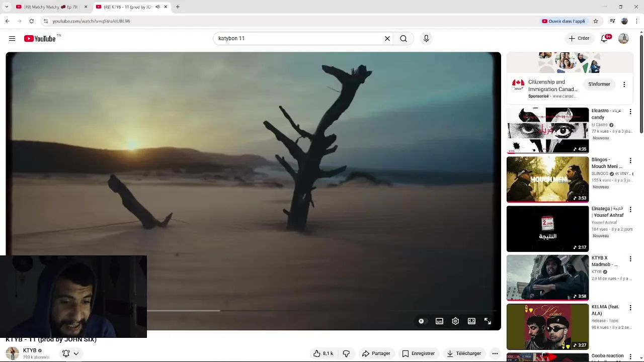Play the Elcastro candy thumbnail
The width and height of the screenshot is (644, 362).
point(547,130)
